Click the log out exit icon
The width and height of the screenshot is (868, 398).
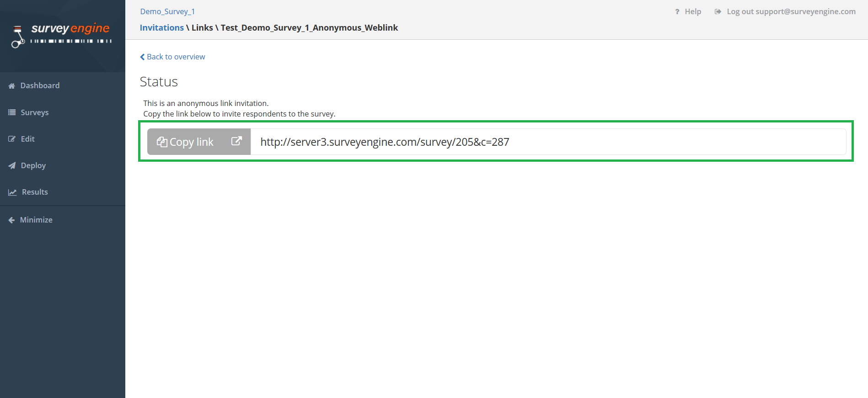718,12
